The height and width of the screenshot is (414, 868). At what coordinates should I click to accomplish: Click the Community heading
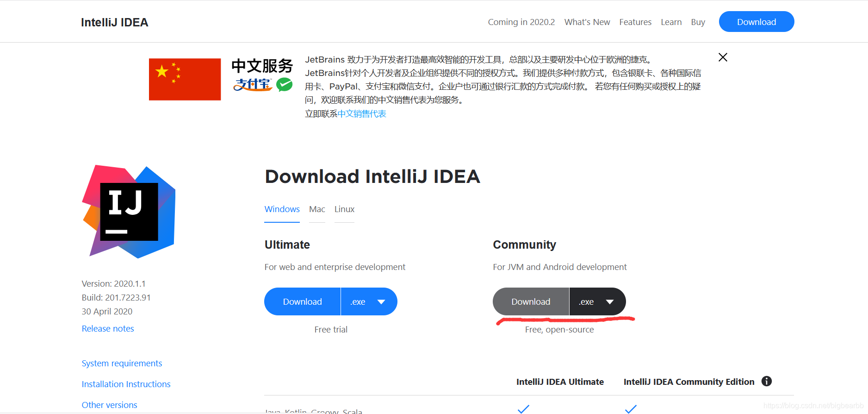524,245
